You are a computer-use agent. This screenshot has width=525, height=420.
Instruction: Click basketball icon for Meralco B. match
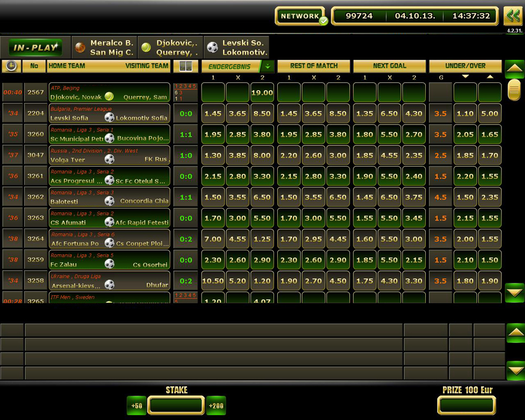click(x=80, y=48)
